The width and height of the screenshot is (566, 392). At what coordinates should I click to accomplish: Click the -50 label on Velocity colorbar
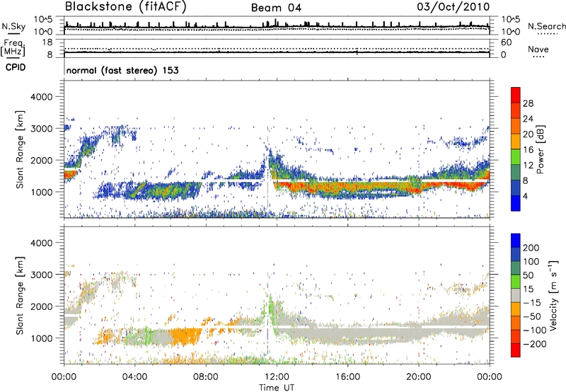click(x=532, y=316)
